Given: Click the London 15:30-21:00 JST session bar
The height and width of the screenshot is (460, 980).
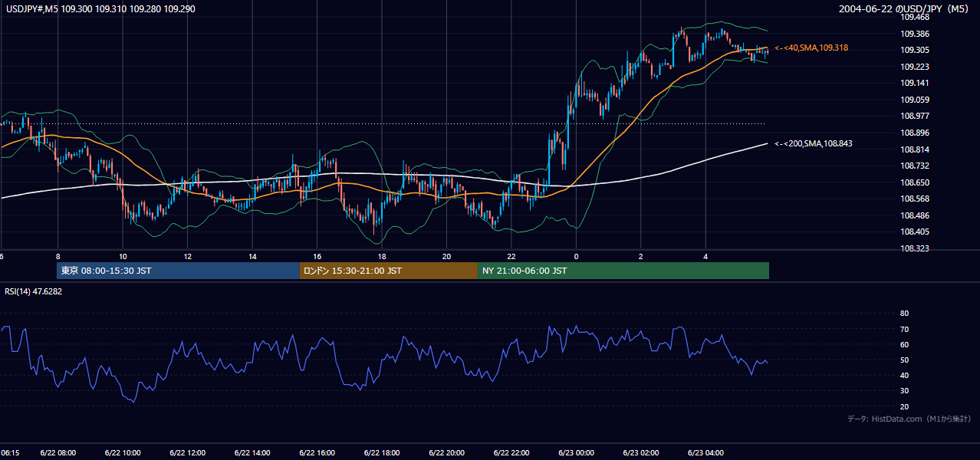Looking at the screenshot, I should (x=388, y=271).
